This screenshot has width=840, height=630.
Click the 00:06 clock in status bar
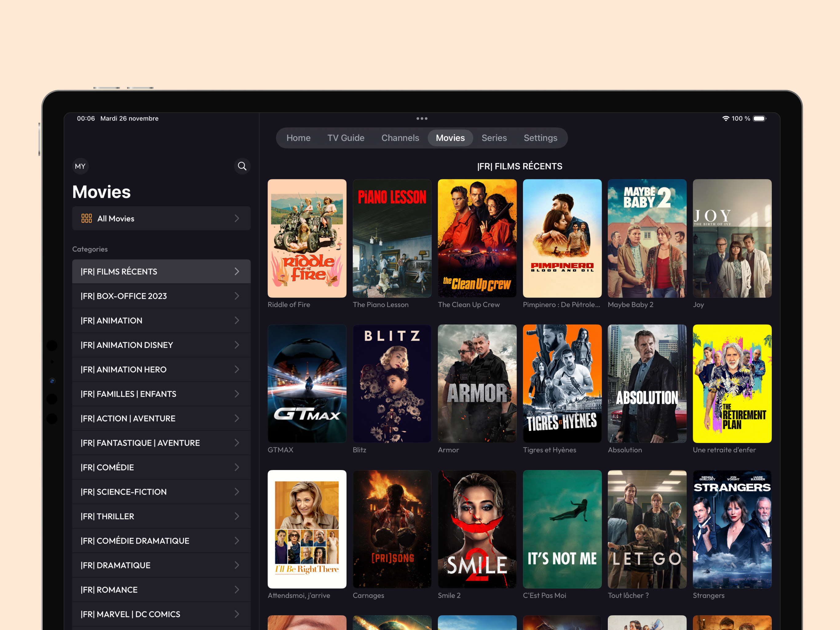point(86,118)
